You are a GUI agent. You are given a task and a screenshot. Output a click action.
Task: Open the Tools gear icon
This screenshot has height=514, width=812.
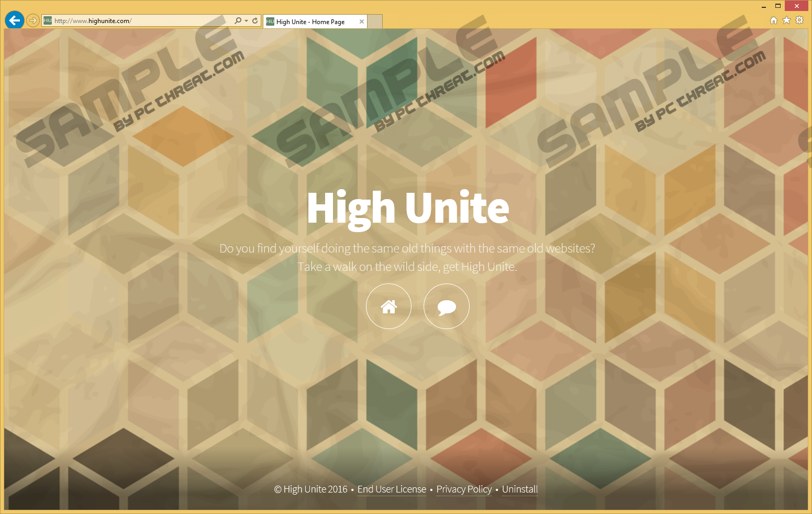coord(799,20)
